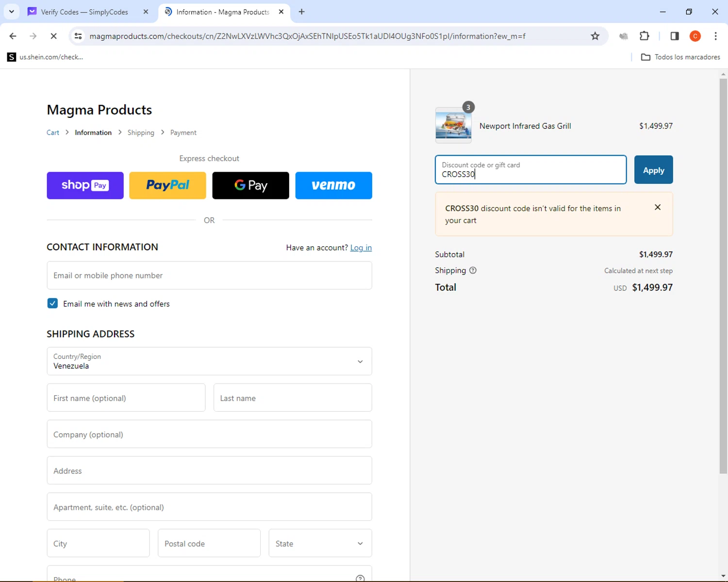Viewport: 728px width, 582px height.
Task: Open the browser extensions puzzle icon
Action: pos(645,36)
